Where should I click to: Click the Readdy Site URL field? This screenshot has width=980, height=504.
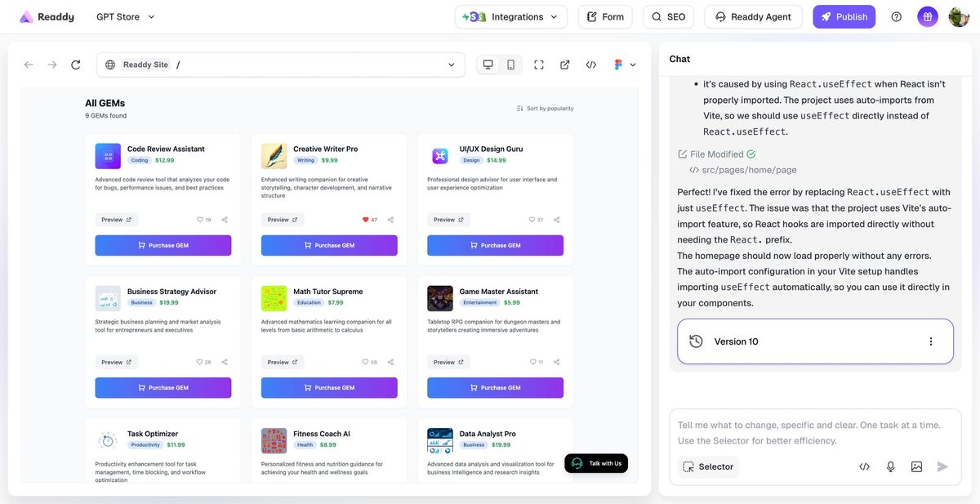tap(280, 65)
